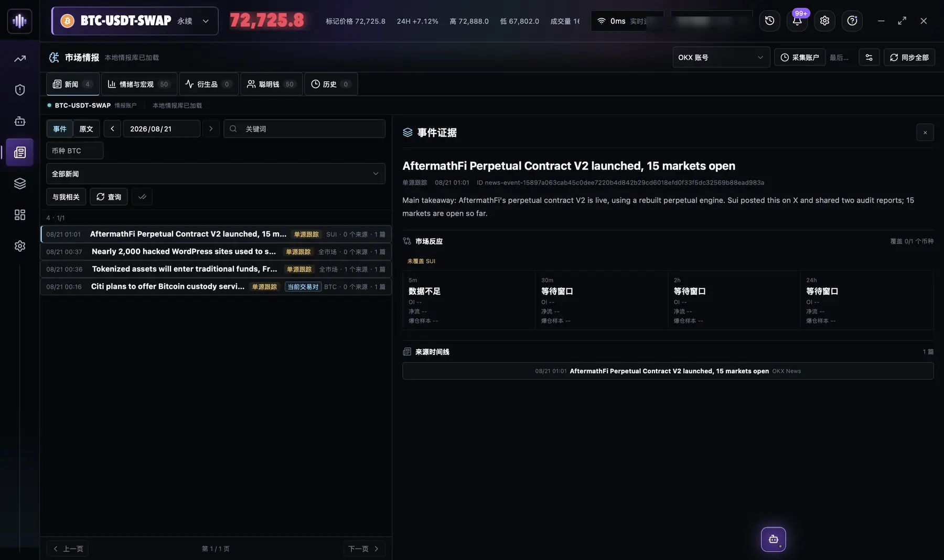Viewport: 944px width, 560px height.
Task: Open notifications bell with 99+ badge
Action: pyautogui.click(x=797, y=21)
